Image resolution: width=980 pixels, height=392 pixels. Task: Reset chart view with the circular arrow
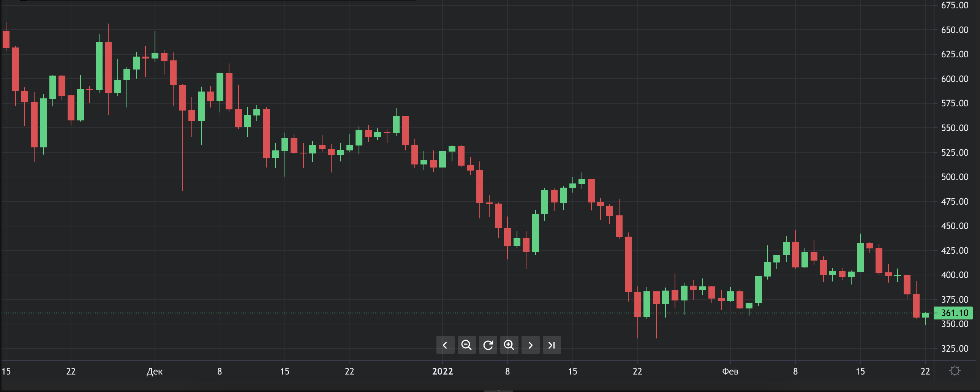point(488,345)
